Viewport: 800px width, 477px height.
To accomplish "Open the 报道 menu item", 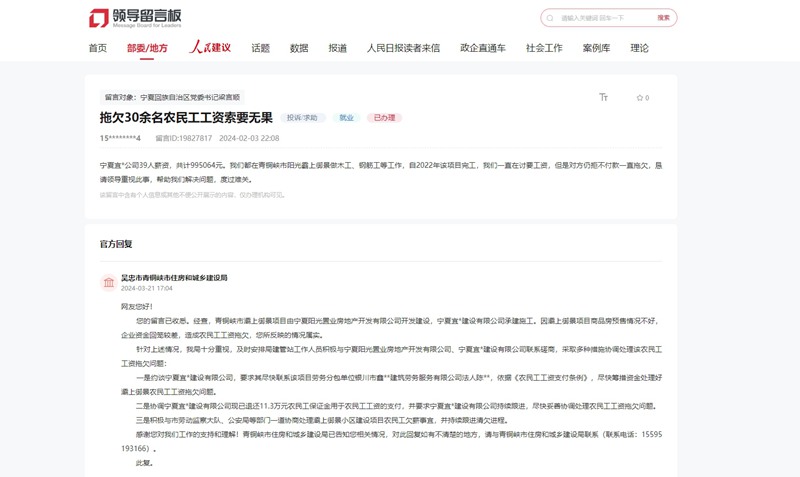I will pyautogui.click(x=338, y=48).
